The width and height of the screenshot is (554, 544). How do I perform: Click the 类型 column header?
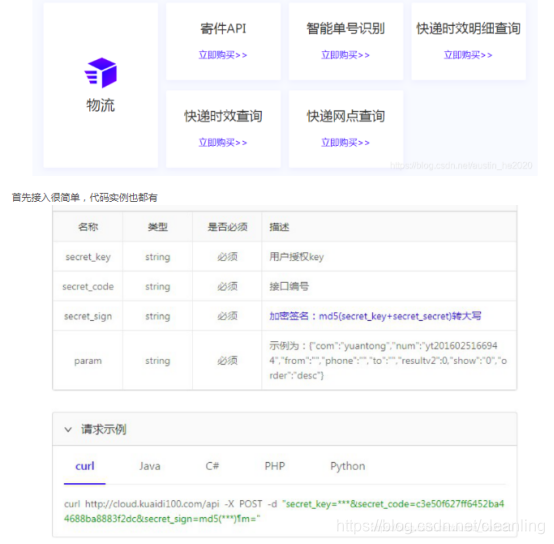click(x=158, y=227)
